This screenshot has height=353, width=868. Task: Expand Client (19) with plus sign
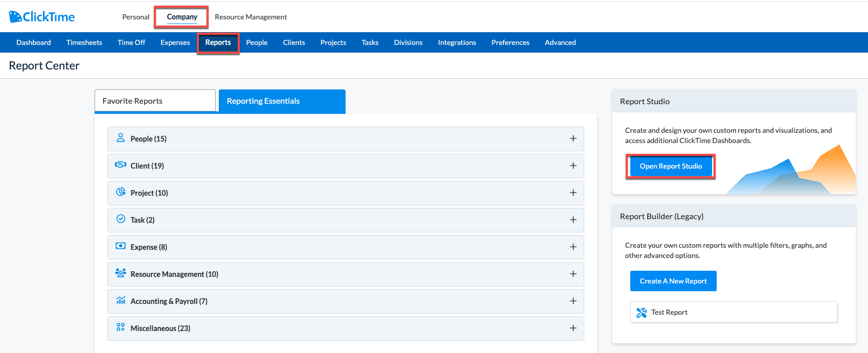tap(573, 166)
